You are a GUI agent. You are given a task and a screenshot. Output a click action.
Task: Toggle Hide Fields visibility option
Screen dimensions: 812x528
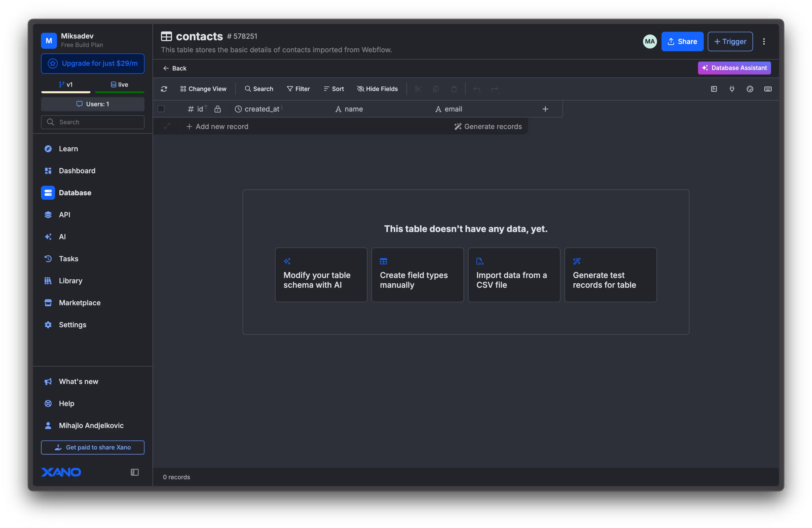click(x=377, y=89)
